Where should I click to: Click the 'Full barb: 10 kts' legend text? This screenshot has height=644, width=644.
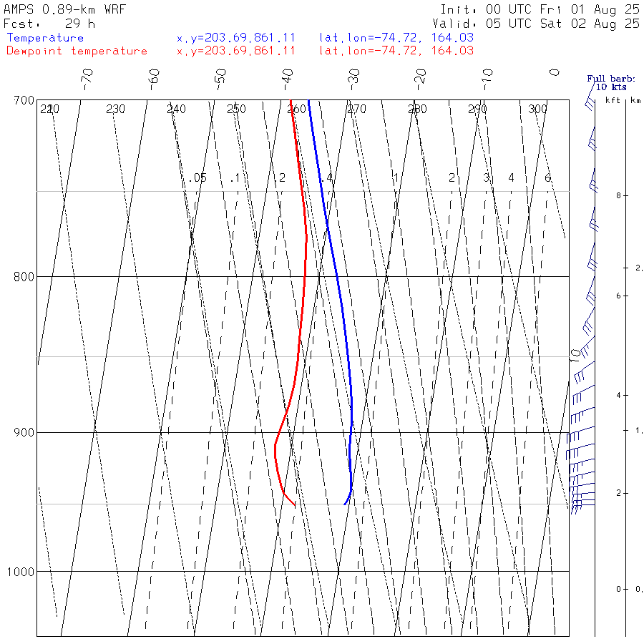point(611,83)
